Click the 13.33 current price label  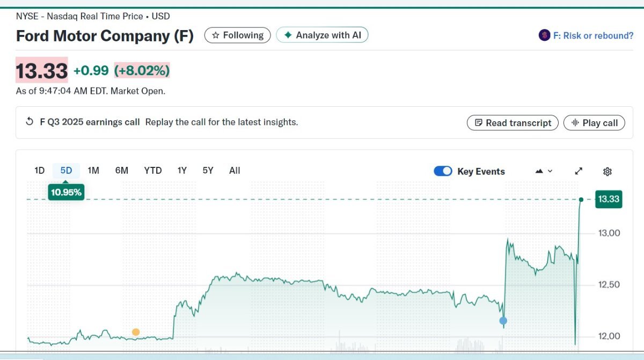[609, 200]
